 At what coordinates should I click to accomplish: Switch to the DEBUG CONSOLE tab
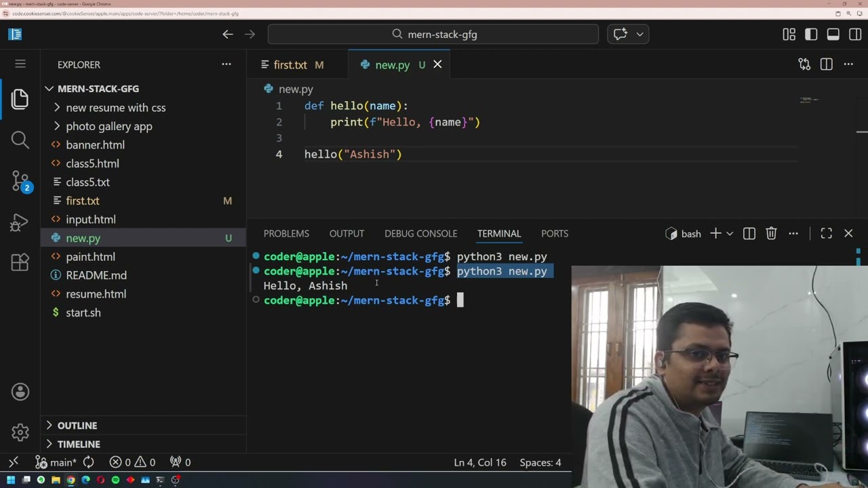coord(420,233)
